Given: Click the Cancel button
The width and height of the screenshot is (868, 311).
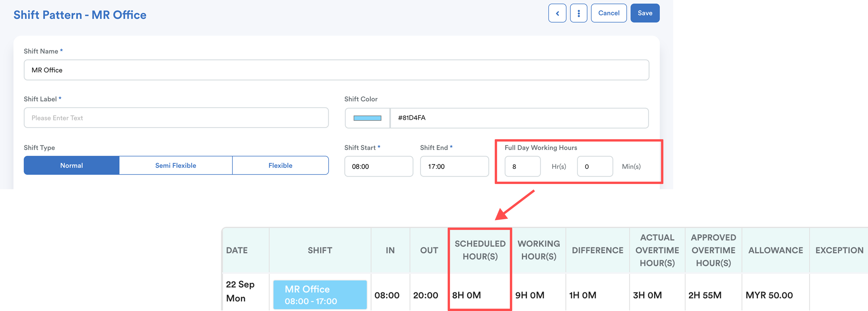Looking at the screenshot, I should [x=608, y=13].
